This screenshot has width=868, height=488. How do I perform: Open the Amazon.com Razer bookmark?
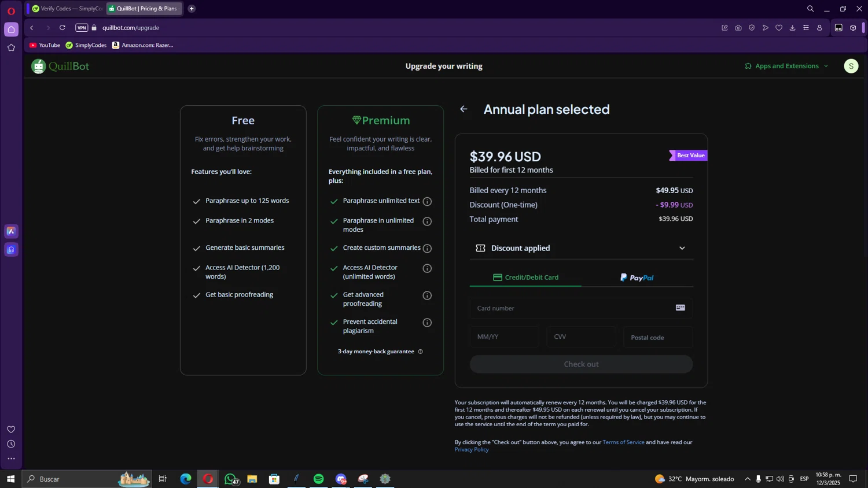click(143, 45)
